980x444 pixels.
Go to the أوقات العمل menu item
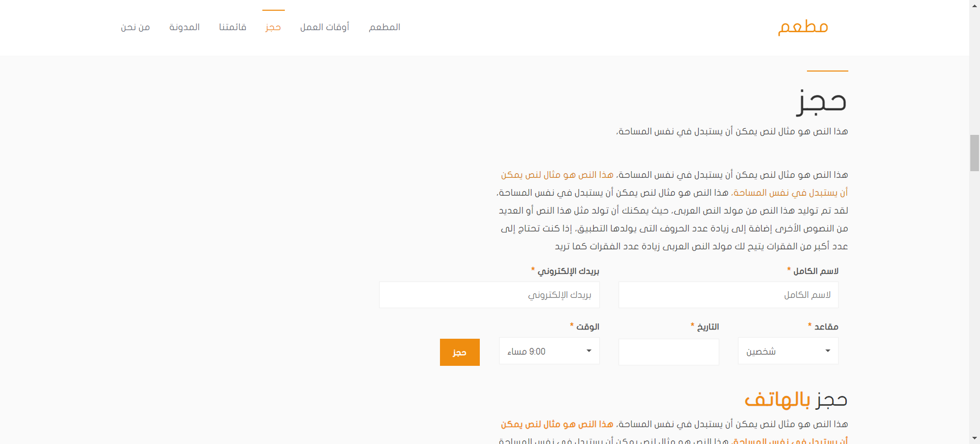tap(325, 27)
